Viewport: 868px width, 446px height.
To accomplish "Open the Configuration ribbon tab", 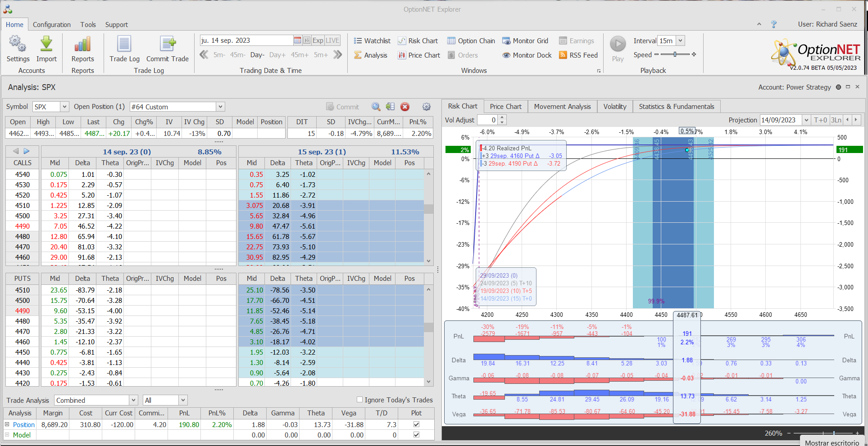I will (51, 25).
